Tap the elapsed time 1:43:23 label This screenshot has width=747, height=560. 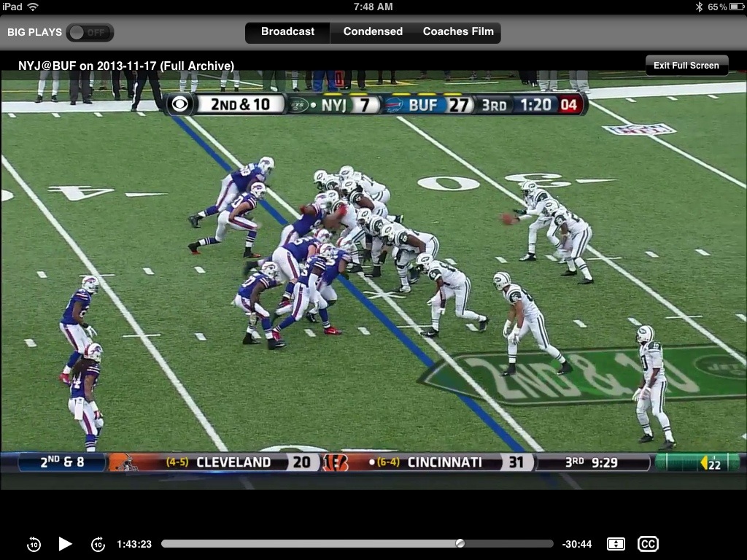click(x=134, y=544)
